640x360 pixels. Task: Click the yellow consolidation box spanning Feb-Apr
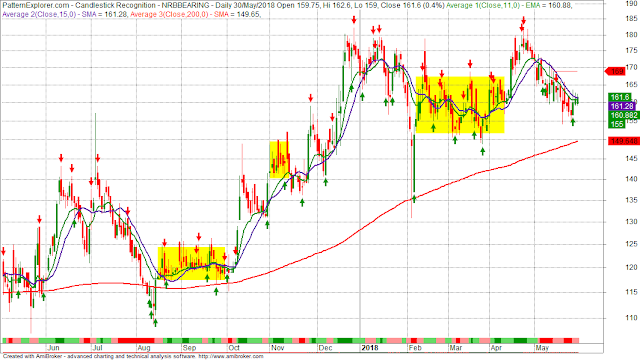460,105
